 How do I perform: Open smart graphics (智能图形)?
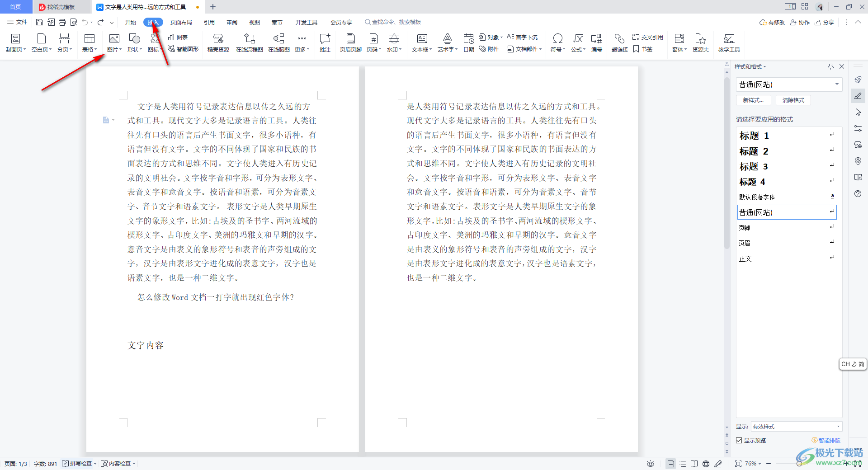click(x=183, y=49)
